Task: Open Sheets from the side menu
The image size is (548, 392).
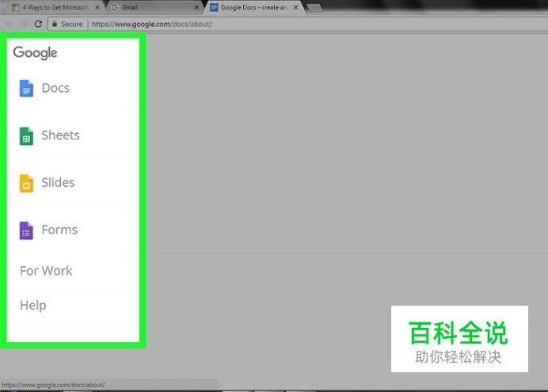Action: 74,135
